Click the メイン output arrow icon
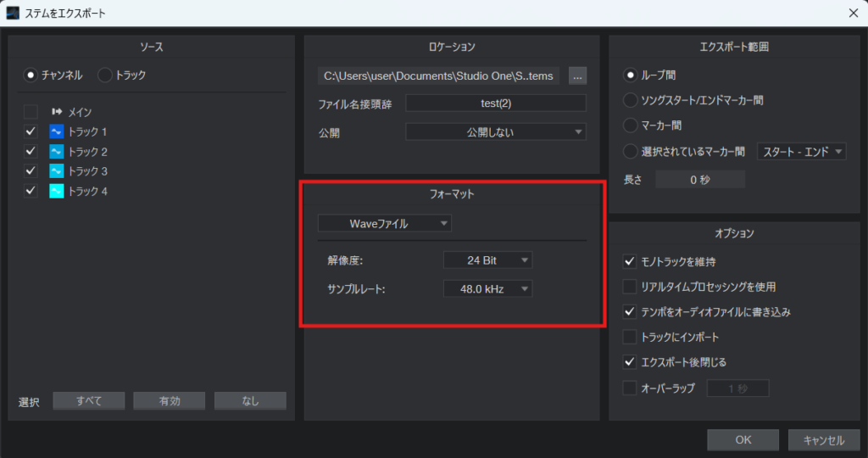This screenshot has height=458, width=868. 57,112
